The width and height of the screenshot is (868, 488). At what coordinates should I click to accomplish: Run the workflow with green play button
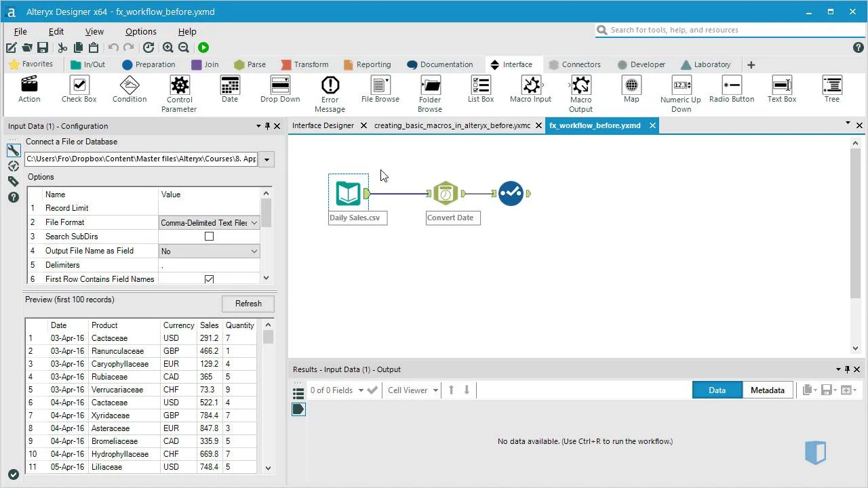click(x=203, y=47)
